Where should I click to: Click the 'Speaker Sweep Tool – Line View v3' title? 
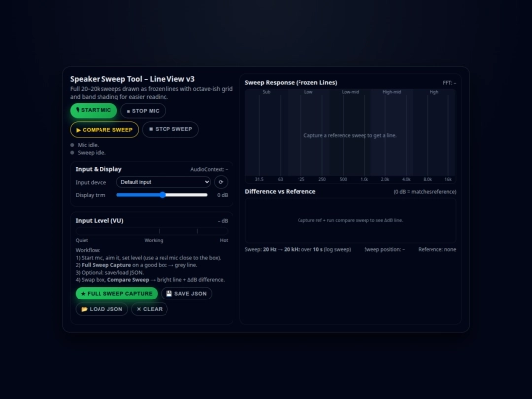pyautogui.click(x=132, y=79)
